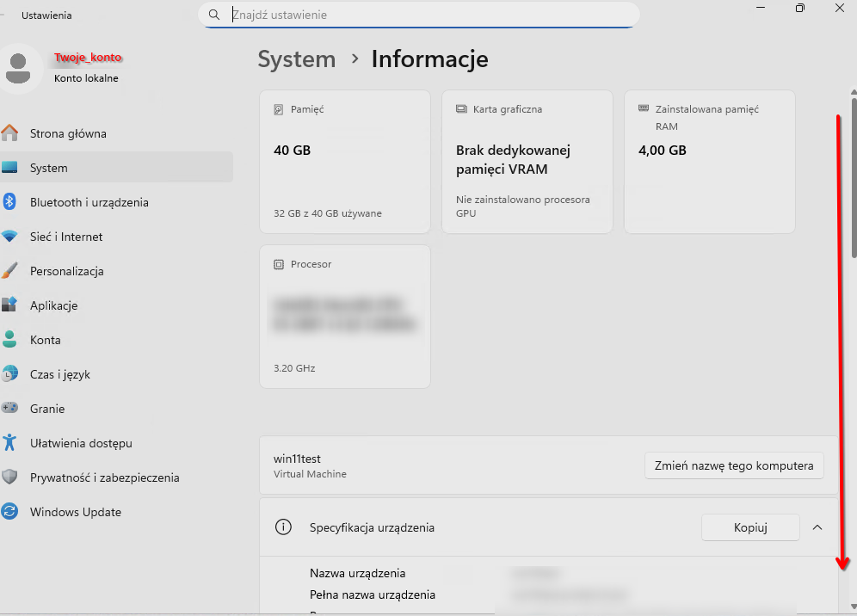Image resolution: width=857 pixels, height=616 pixels.
Task: Click the Granie gamepad icon
Action: [x=9, y=409]
